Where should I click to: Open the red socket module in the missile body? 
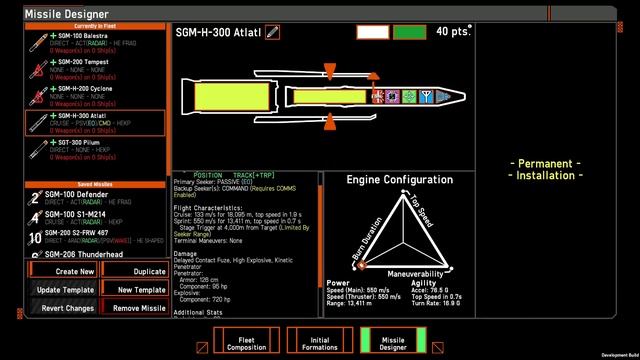tap(378, 97)
